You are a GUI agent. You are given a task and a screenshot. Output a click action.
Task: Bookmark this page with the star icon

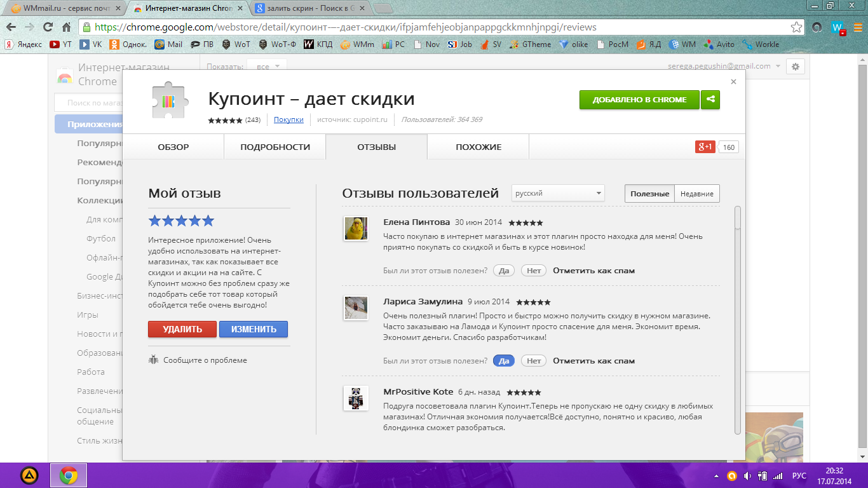(x=796, y=27)
